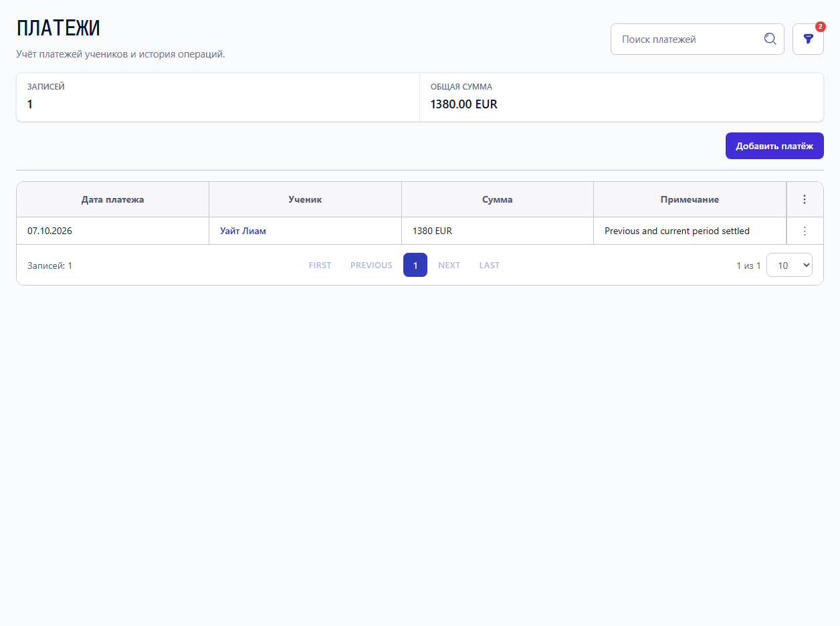
Task: Open student link 'Уайт Лиам'
Action: pyautogui.click(x=243, y=231)
